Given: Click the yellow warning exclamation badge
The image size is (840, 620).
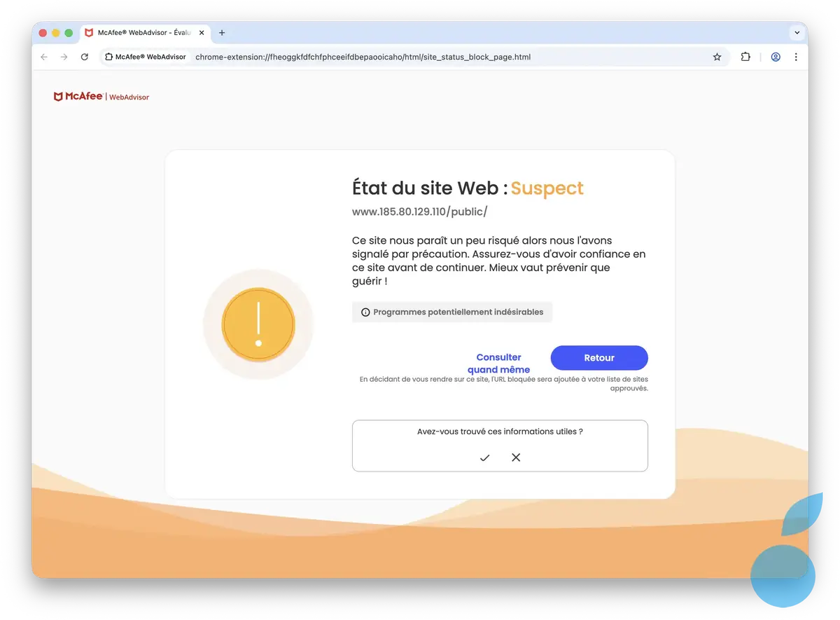Looking at the screenshot, I should tap(258, 324).
